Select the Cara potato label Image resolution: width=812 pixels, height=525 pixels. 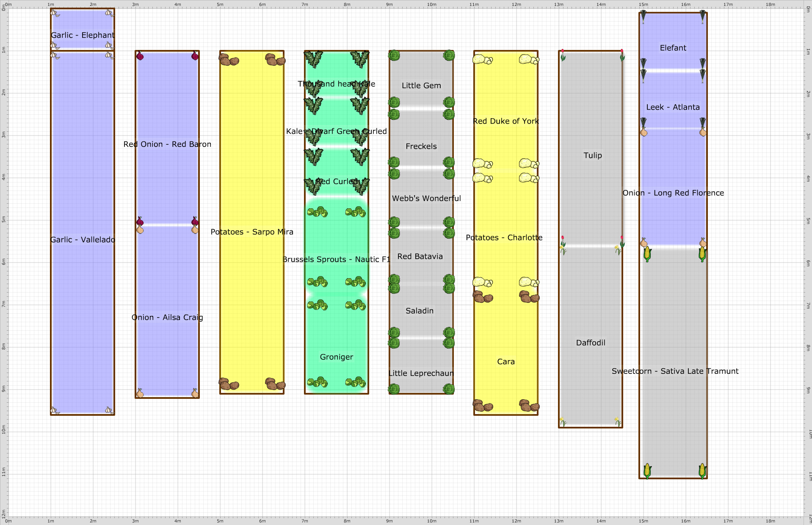tap(506, 362)
